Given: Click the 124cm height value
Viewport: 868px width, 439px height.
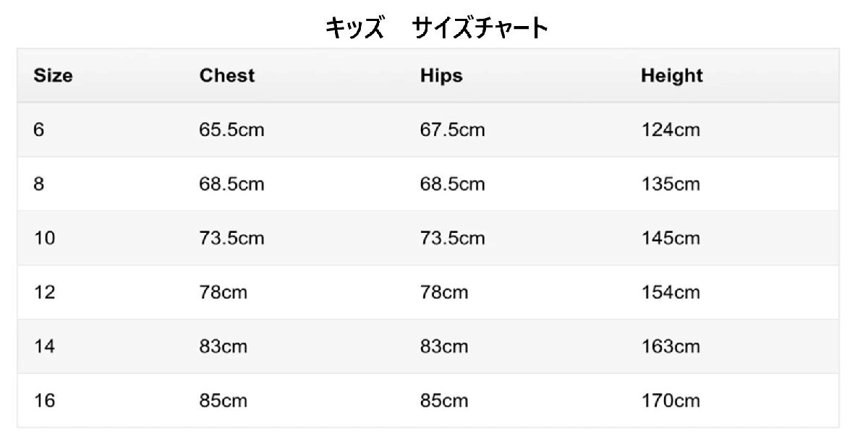Looking at the screenshot, I should point(670,130).
